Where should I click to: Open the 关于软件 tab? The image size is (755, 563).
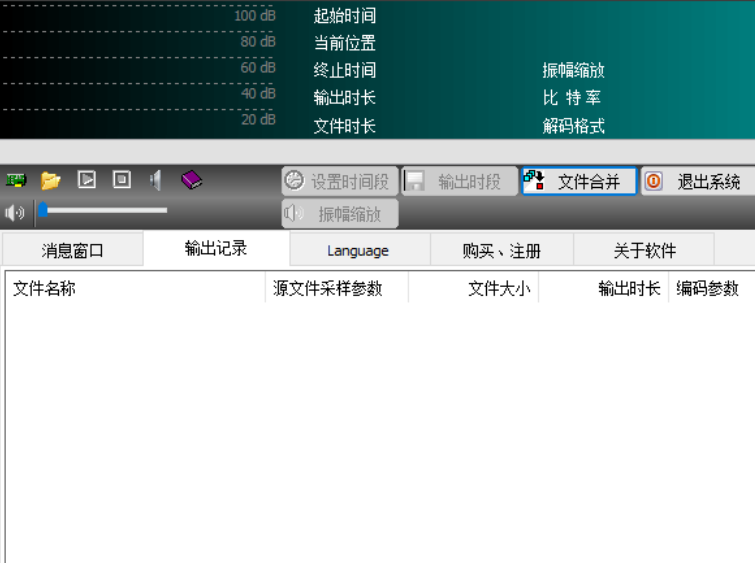(644, 250)
